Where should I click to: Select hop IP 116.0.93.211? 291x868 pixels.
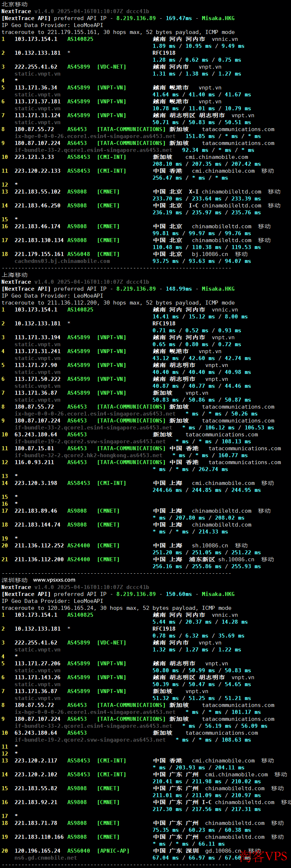[34, 462]
